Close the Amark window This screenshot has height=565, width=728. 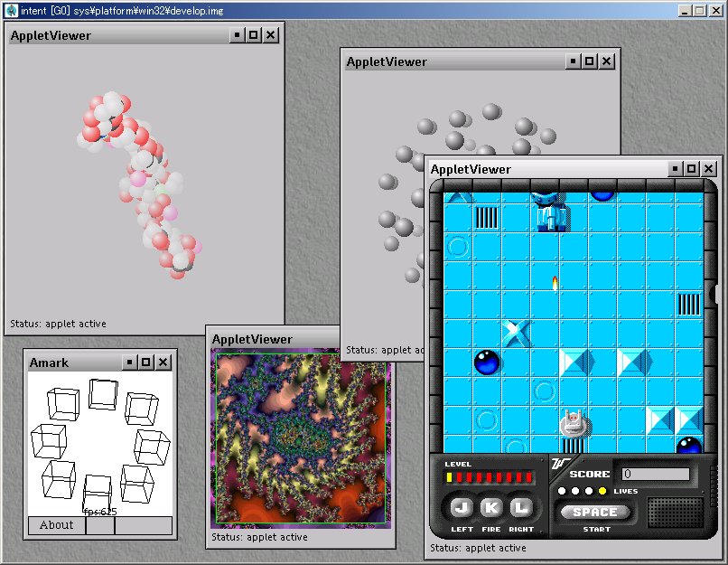tap(163, 362)
